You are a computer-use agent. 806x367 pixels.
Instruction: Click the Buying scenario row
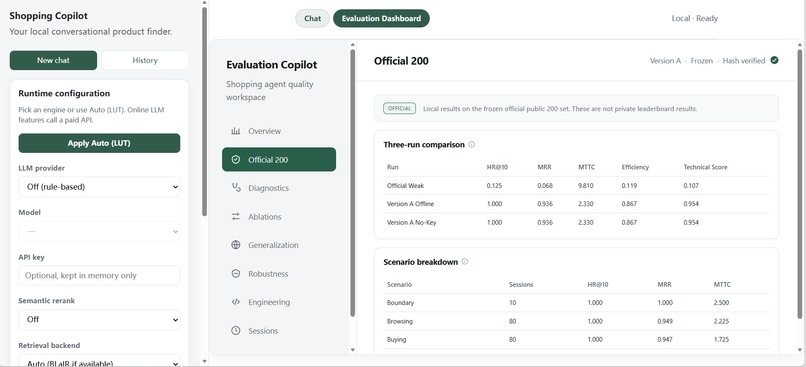(x=577, y=340)
